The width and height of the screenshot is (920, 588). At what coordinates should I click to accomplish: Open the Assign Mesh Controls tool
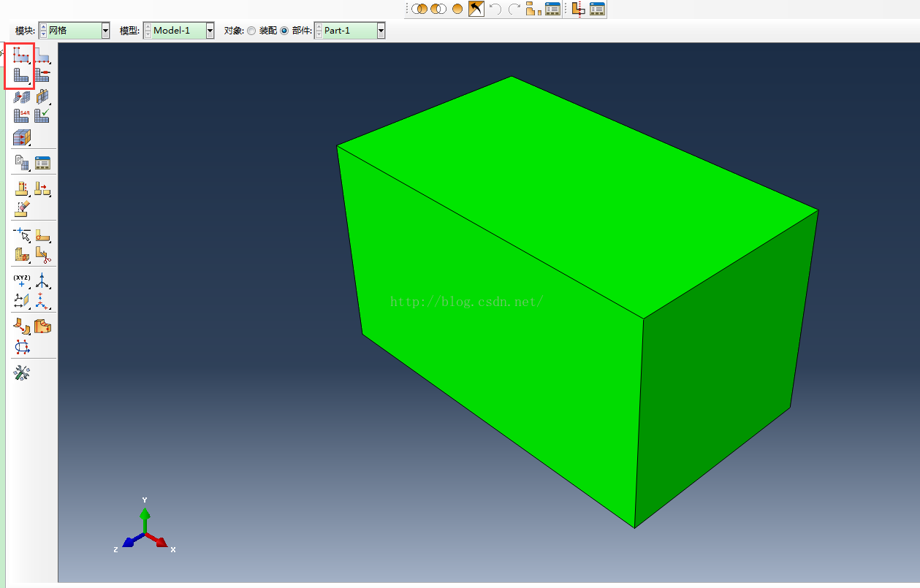20,96
